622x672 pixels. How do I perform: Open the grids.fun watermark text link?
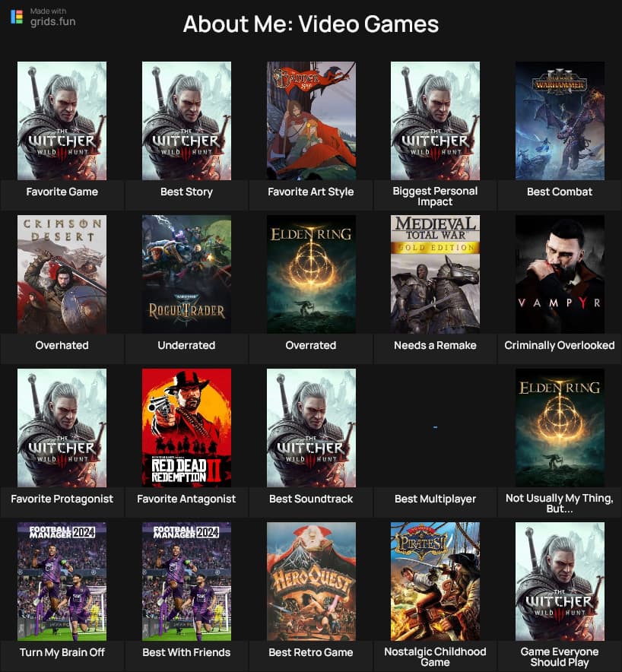pos(52,21)
